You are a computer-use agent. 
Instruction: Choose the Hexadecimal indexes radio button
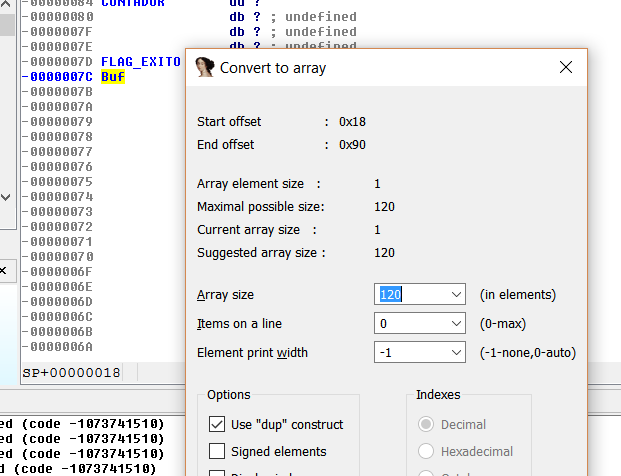coord(426,451)
